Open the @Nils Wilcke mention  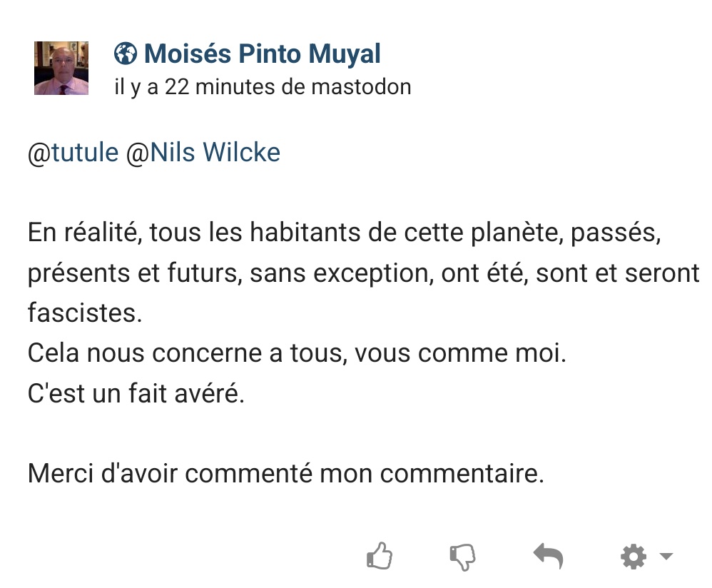click(203, 153)
